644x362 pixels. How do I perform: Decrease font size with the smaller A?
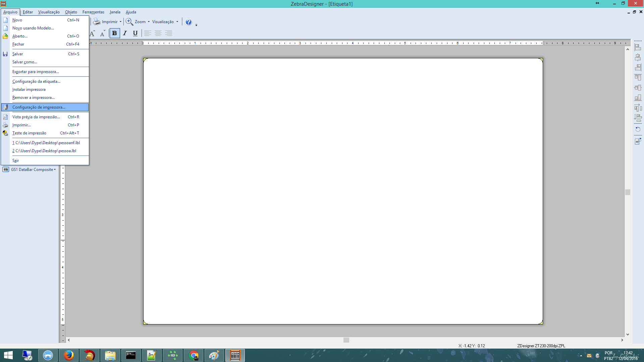coord(103,33)
